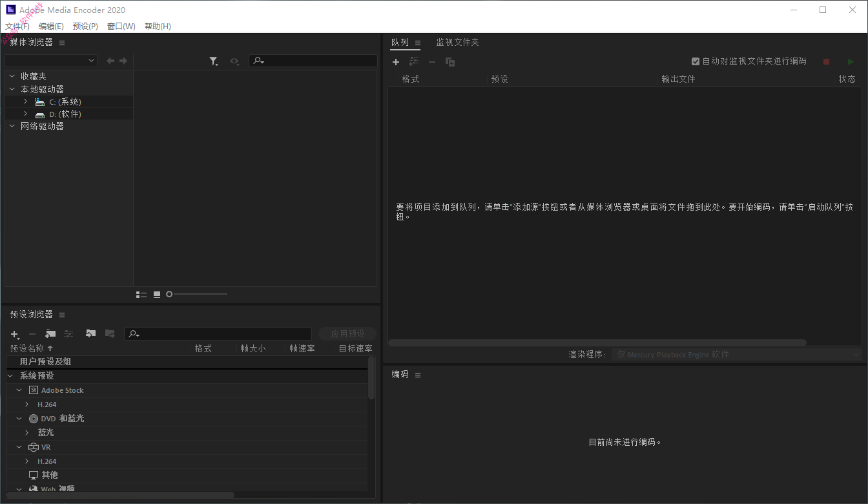Screen dimensions: 868x504
Task: Open the 编辑(E) menu
Action: [x=51, y=26]
